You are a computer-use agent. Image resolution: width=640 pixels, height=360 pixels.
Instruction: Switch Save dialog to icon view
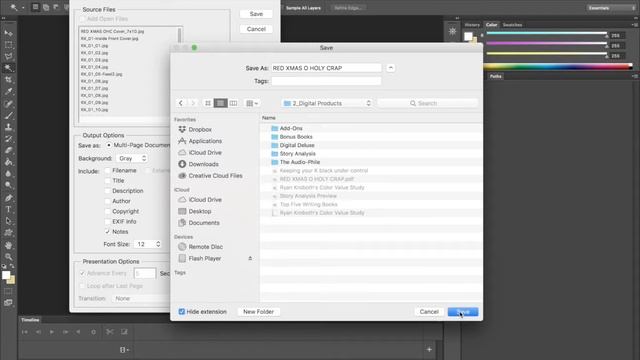click(x=208, y=103)
